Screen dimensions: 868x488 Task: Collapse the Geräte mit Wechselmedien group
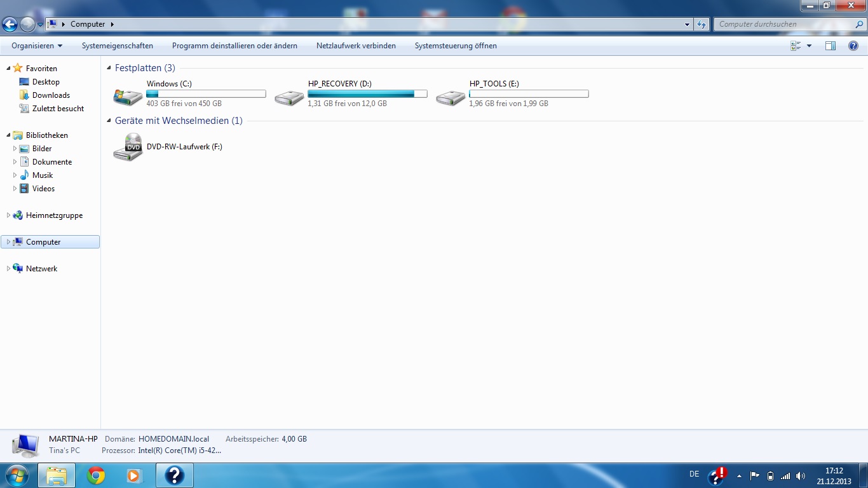[109, 121]
